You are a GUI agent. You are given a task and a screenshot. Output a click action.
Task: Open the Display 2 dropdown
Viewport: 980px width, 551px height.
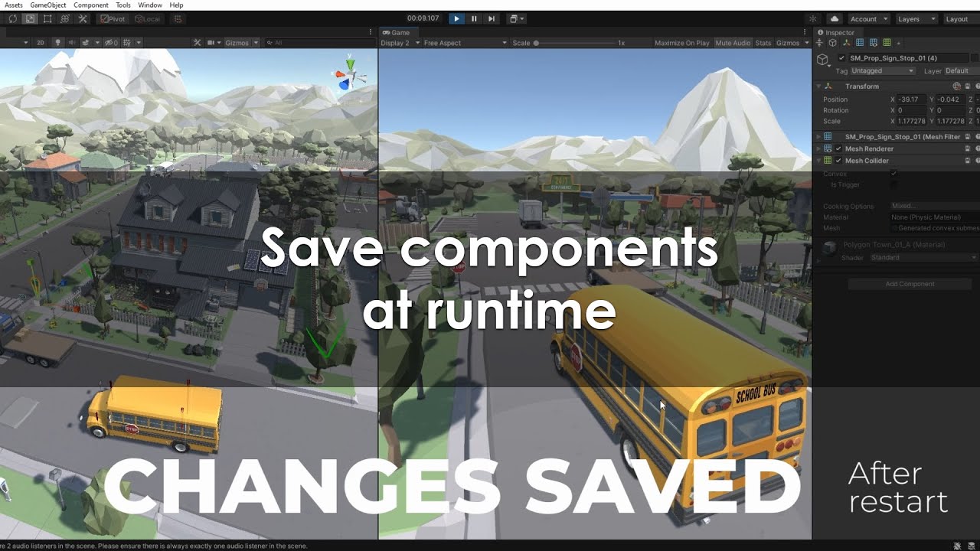pos(400,43)
